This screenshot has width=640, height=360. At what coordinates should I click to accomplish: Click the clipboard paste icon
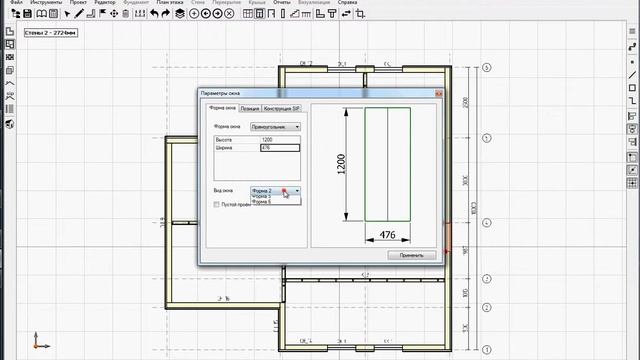(x=126, y=14)
